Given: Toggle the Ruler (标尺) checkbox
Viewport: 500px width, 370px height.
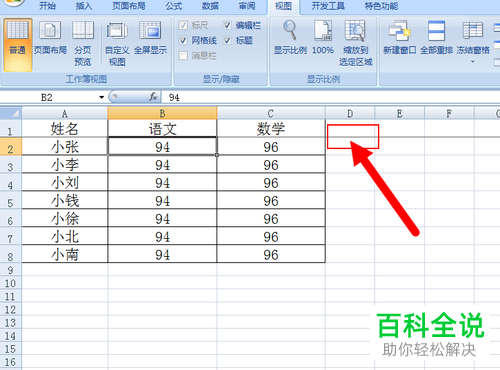Looking at the screenshot, I should [183, 25].
